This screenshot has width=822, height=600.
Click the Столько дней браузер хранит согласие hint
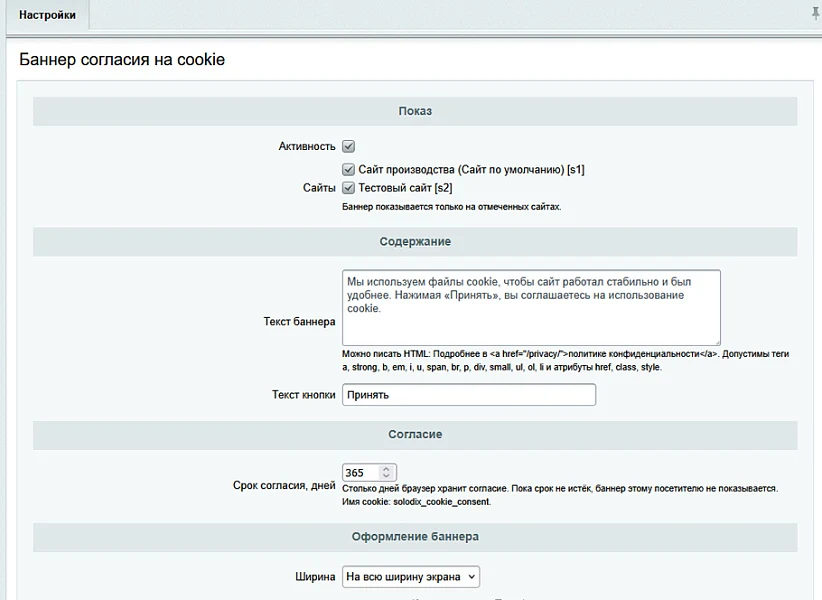(x=560, y=488)
